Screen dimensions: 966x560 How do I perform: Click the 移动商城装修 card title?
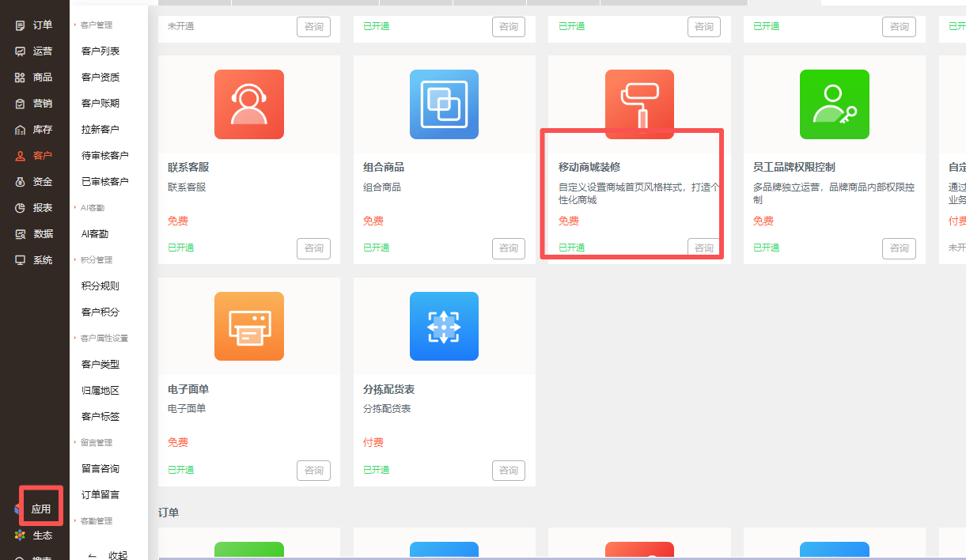click(x=589, y=168)
